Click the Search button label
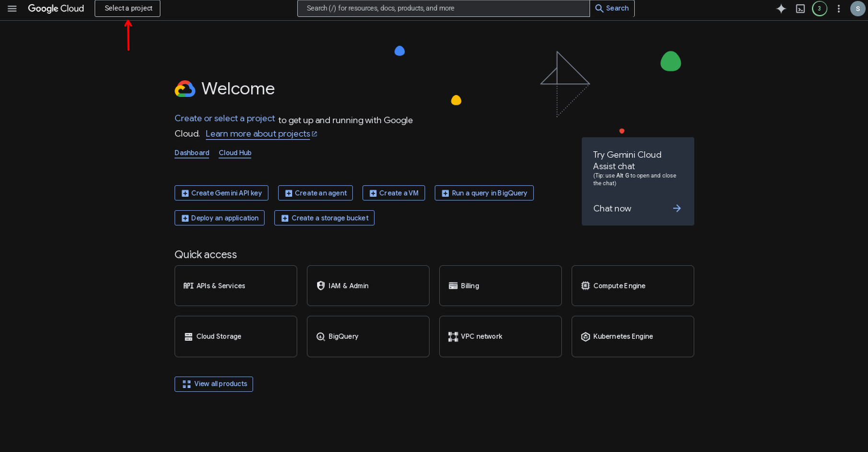The height and width of the screenshot is (452, 868). (617, 8)
